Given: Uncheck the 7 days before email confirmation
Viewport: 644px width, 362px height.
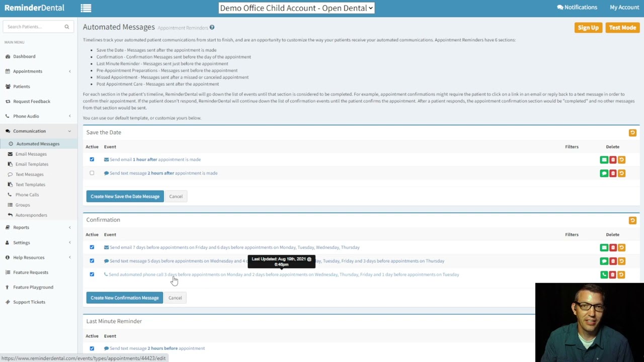Looking at the screenshot, I should tap(92, 247).
